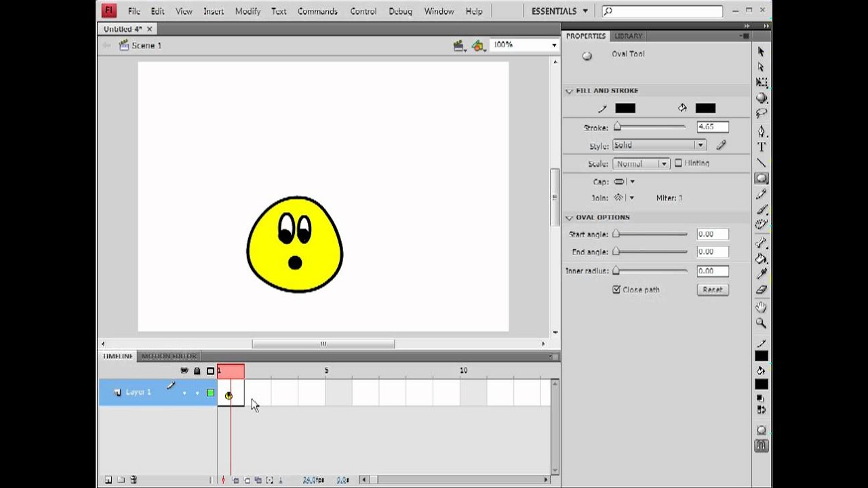Open the Scale Normal dropdown
The image size is (868, 488).
tap(642, 163)
